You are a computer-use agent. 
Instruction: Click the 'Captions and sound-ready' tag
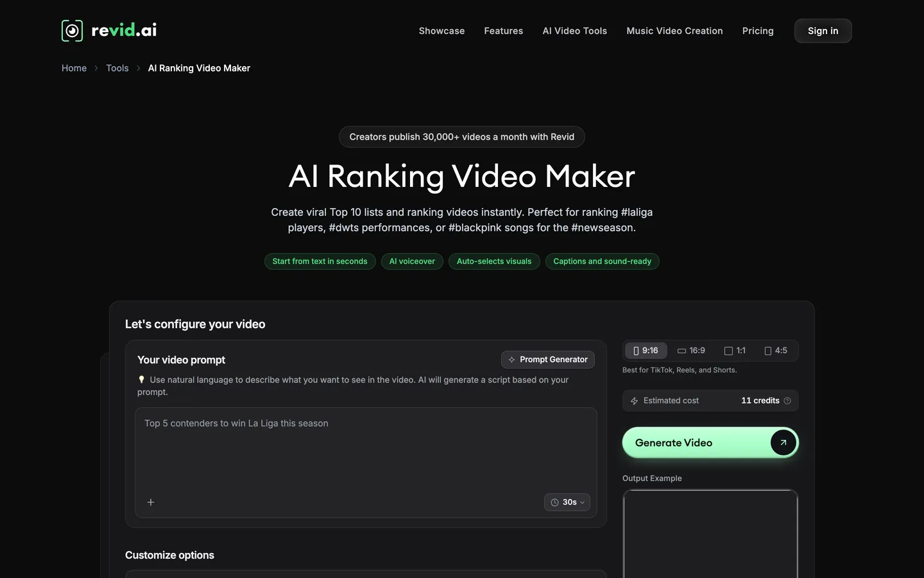tap(603, 261)
